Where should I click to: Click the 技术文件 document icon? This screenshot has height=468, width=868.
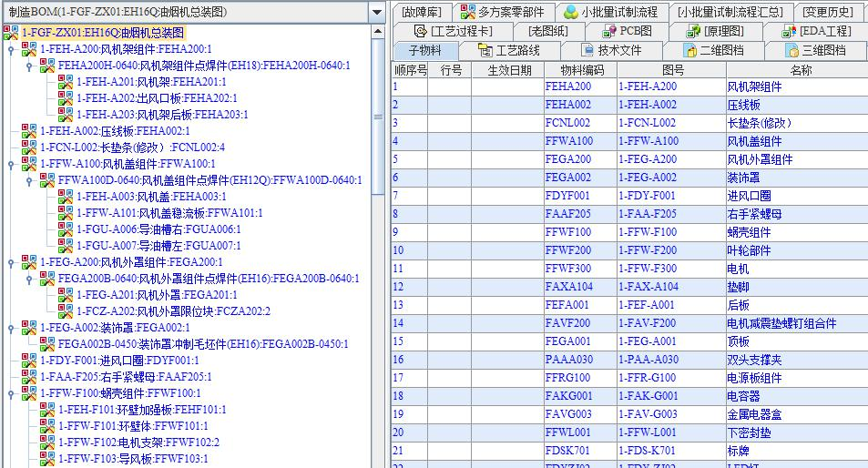click(x=587, y=50)
